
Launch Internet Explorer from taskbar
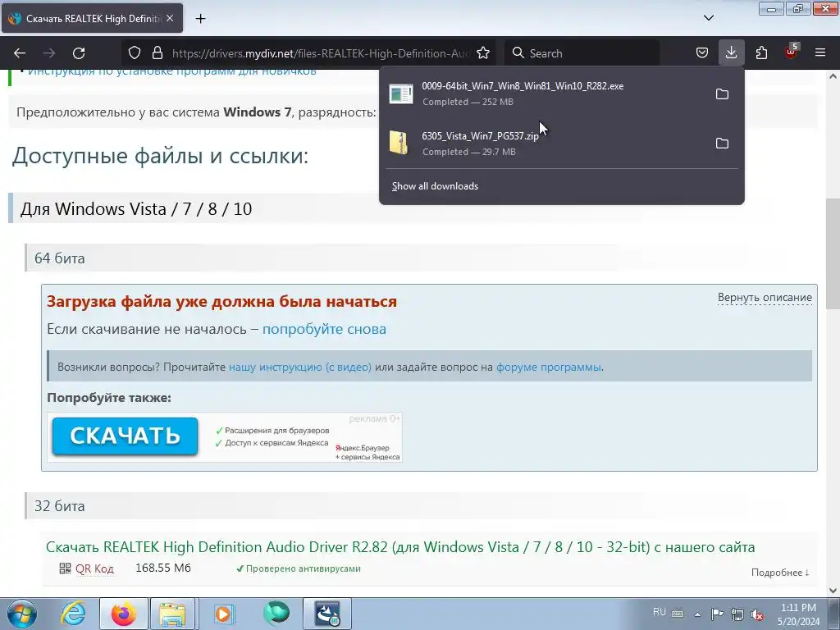click(x=73, y=614)
